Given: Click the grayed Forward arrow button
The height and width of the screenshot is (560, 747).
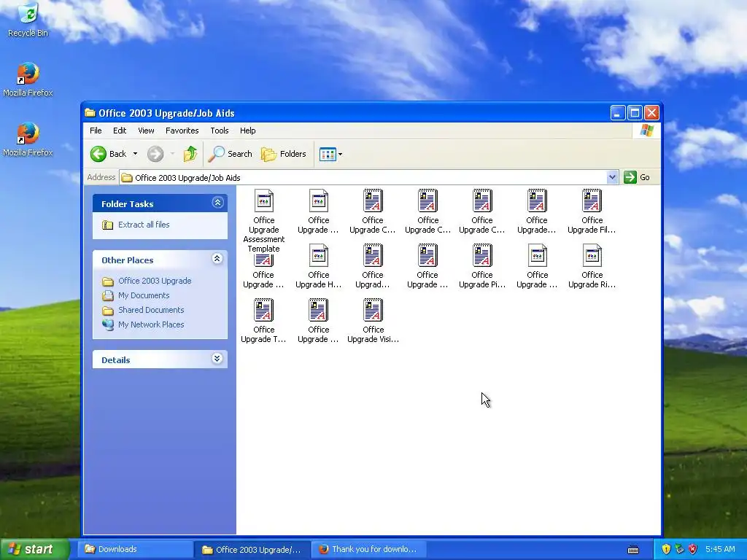Looking at the screenshot, I should coord(155,154).
